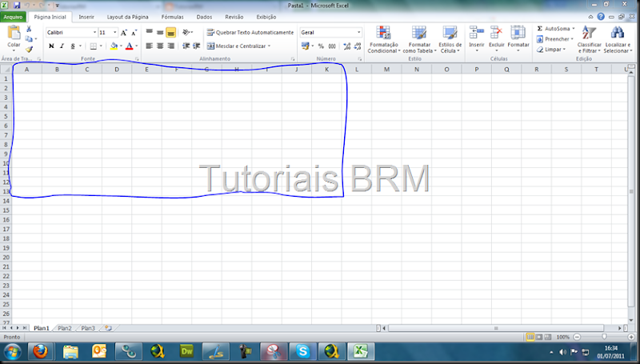Apply the yellow fill color bucket
The height and width of the screenshot is (364, 640).
click(114, 46)
